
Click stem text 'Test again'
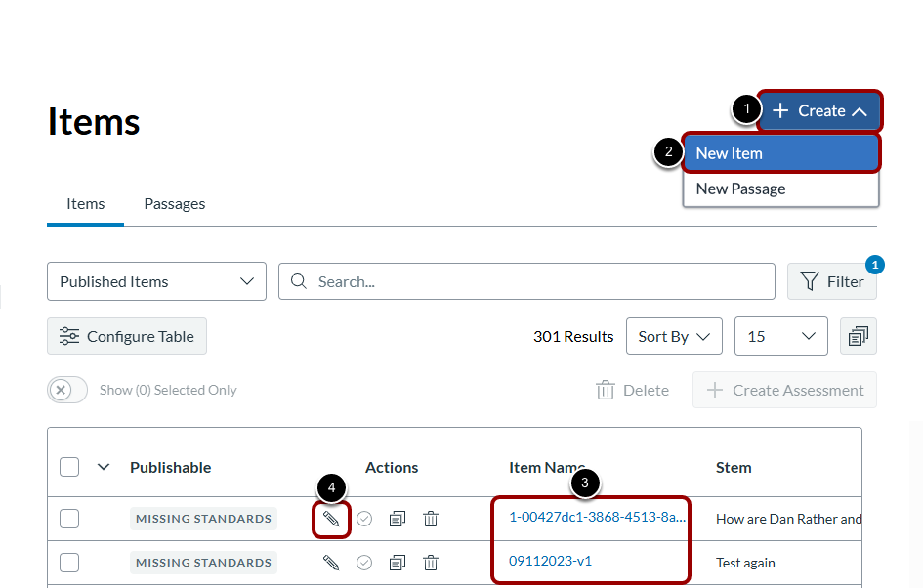(745, 563)
